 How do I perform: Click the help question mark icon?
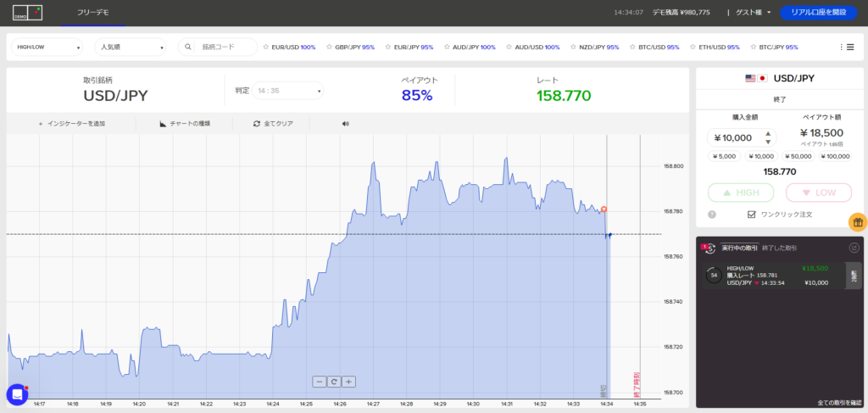click(x=712, y=215)
